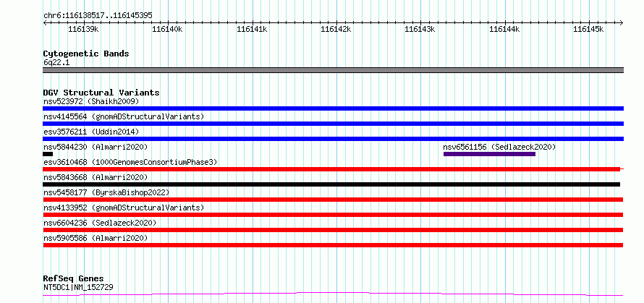Select the nsv6604236 (Sedlazeck2020) red bar
Viewport: 644px width, 303px height.
coord(333,230)
